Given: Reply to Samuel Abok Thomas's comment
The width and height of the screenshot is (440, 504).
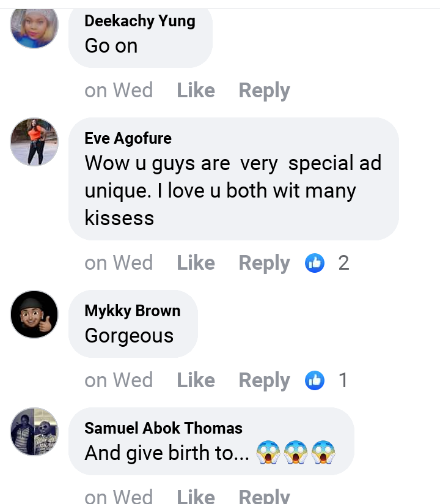Looking at the screenshot, I should (264, 496).
